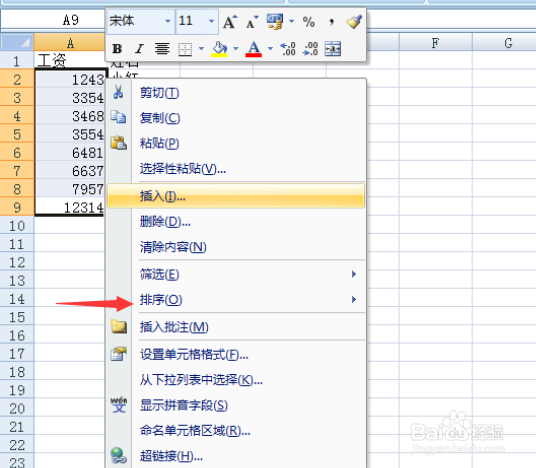Viewport: 536px width, 468px height.
Task: Choose 显示拼音字段(S) entry
Action: 236,405
